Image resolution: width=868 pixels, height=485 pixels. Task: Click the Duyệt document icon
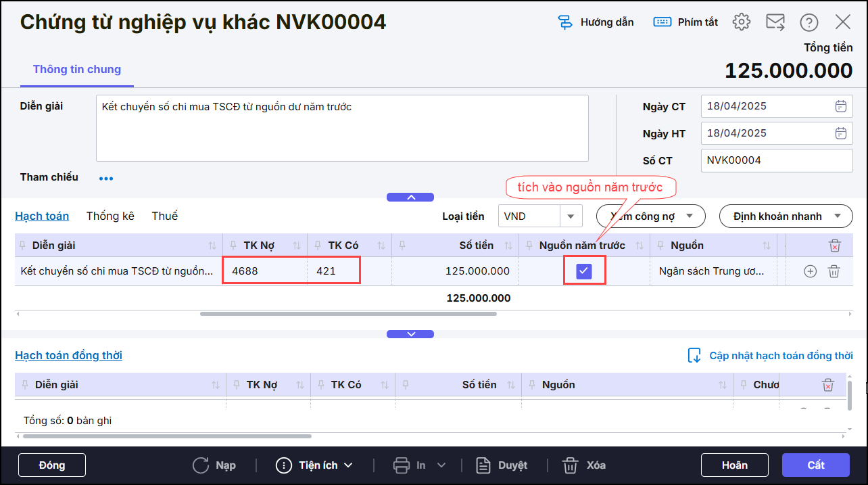point(483,465)
